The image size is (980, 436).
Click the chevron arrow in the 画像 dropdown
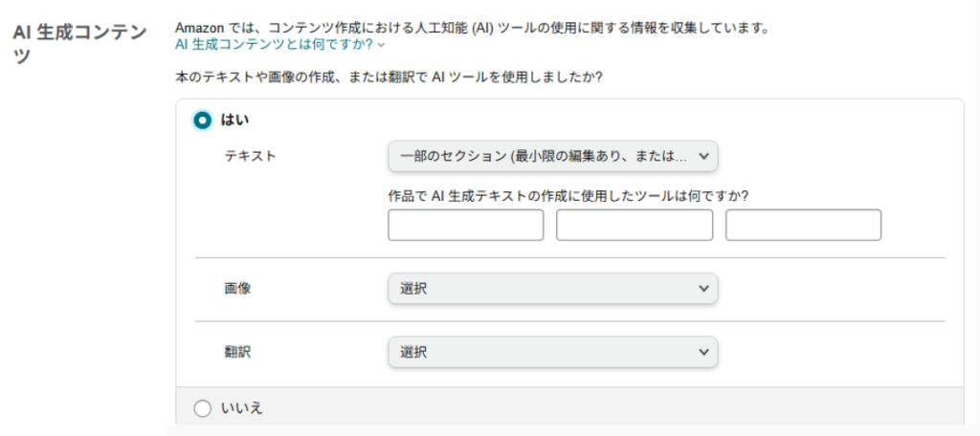704,288
